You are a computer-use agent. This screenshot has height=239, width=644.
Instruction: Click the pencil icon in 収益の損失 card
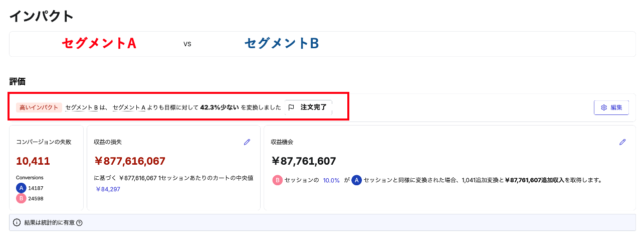pyautogui.click(x=247, y=142)
